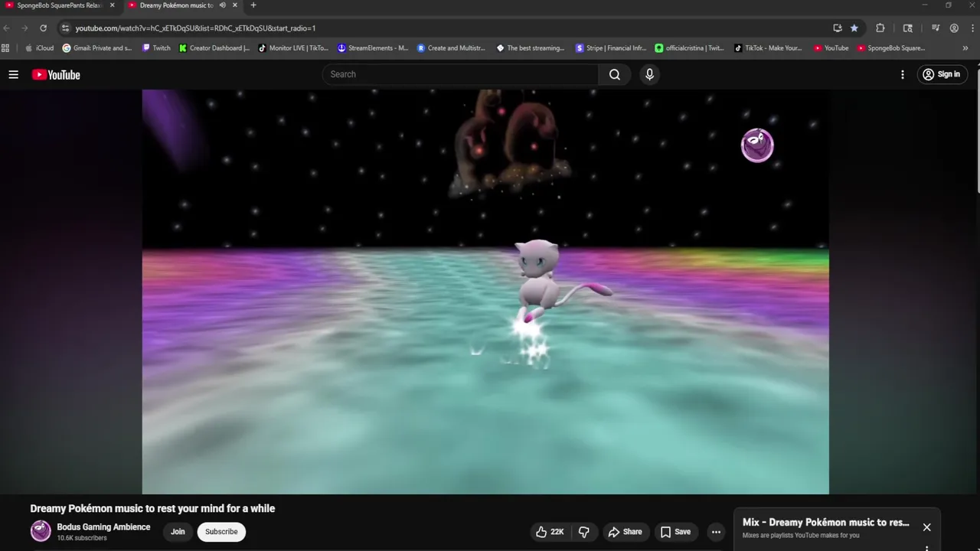Reload the page
Viewport: 980px width, 551px height.
43,28
